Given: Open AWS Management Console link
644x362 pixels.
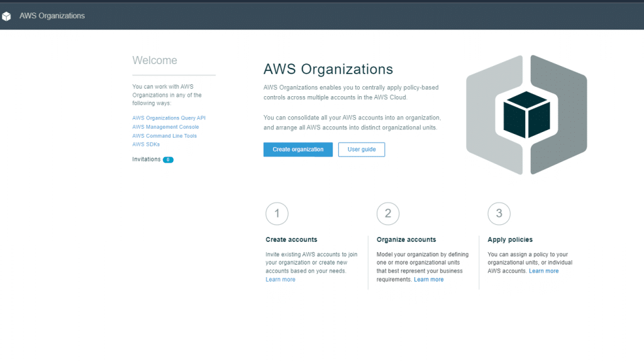Looking at the screenshot, I should tap(165, 127).
